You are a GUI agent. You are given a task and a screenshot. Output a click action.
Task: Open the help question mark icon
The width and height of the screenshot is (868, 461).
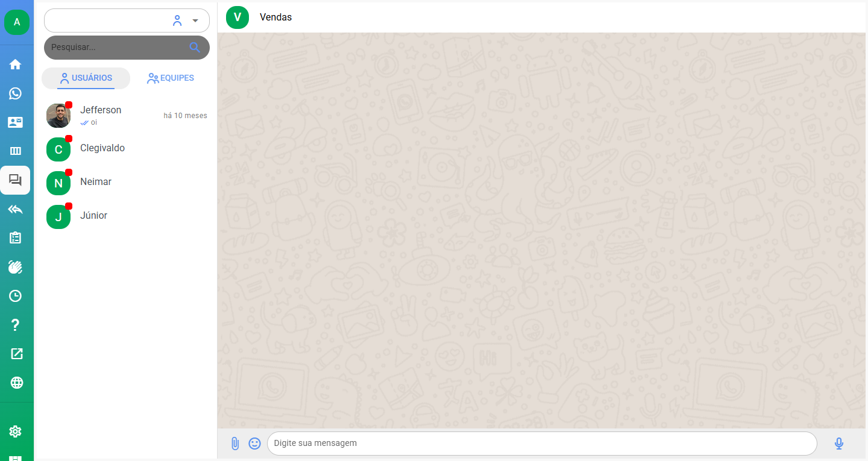(16, 325)
